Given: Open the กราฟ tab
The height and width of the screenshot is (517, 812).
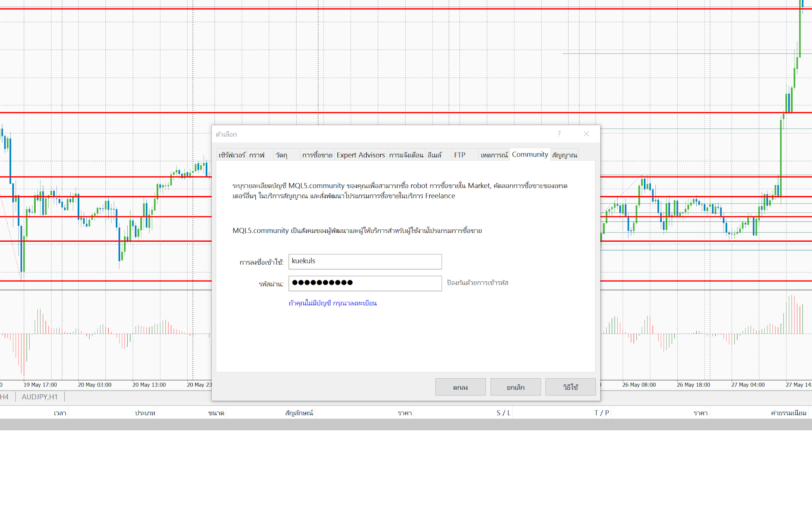Looking at the screenshot, I should pyautogui.click(x=257, y=155).
